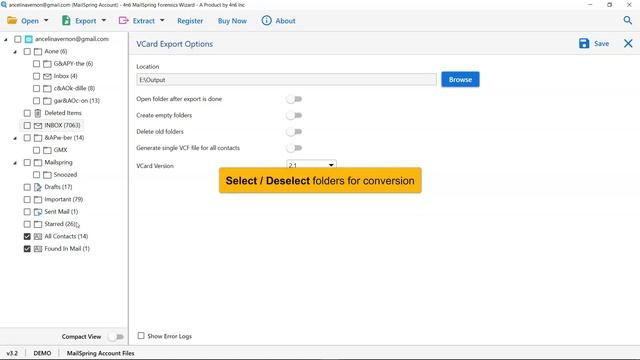Image resolution: width=640 pixels, height=360 pixels.
Task: Check the Deleted Items checkbox
Action: [27, 113]
